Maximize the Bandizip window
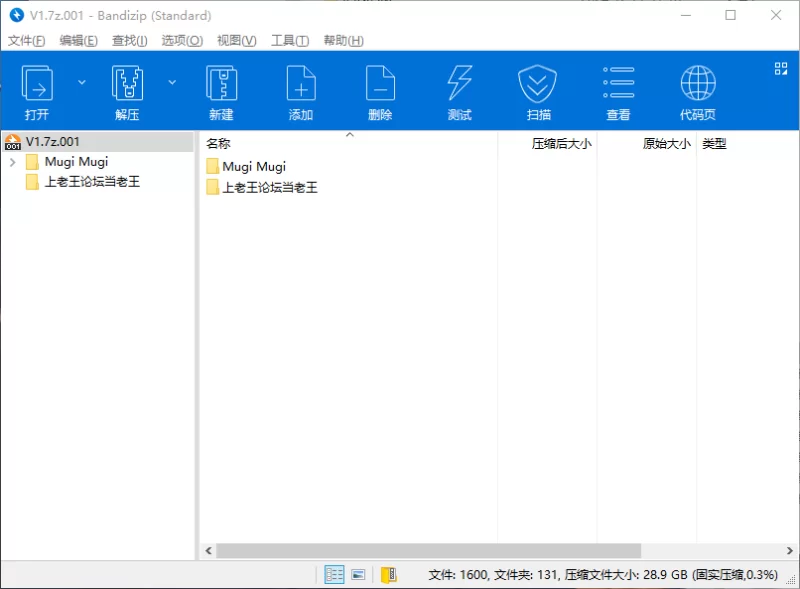800x589 pixels. click(x=731, y=15)
